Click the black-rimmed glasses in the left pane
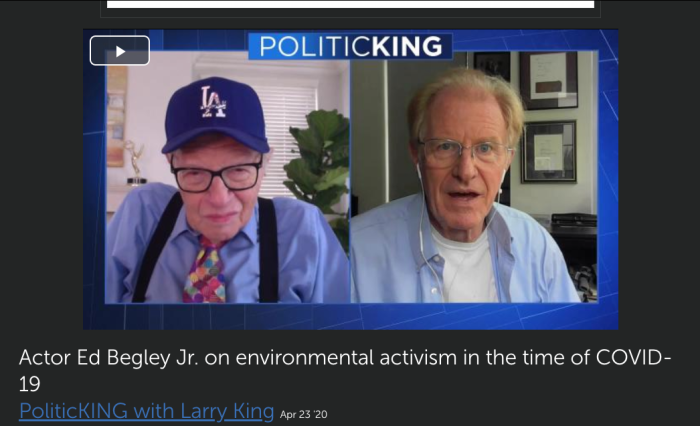 tap(217, 175)
